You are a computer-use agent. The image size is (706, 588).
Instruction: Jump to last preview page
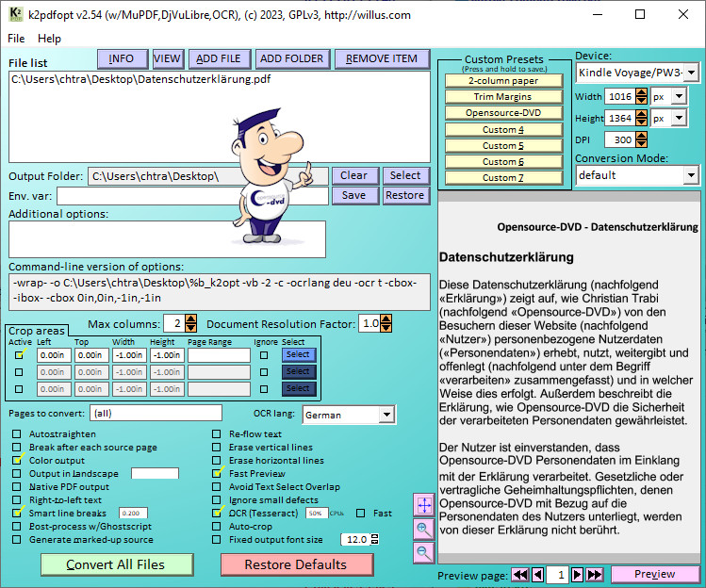coord(595,574)
